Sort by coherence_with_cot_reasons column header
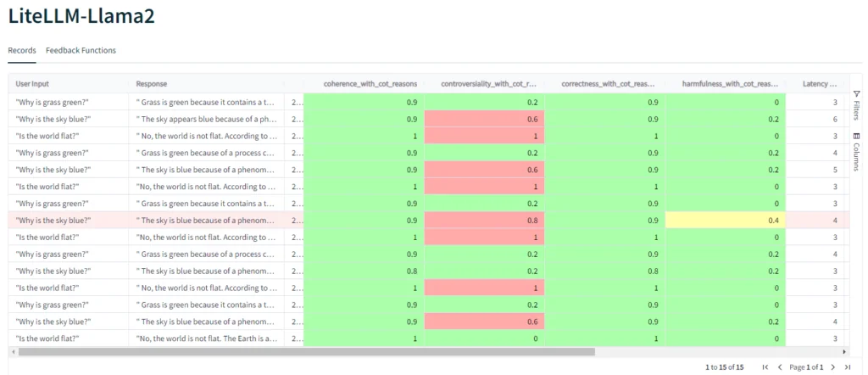 pyautogui.click(x=370, y=84)
